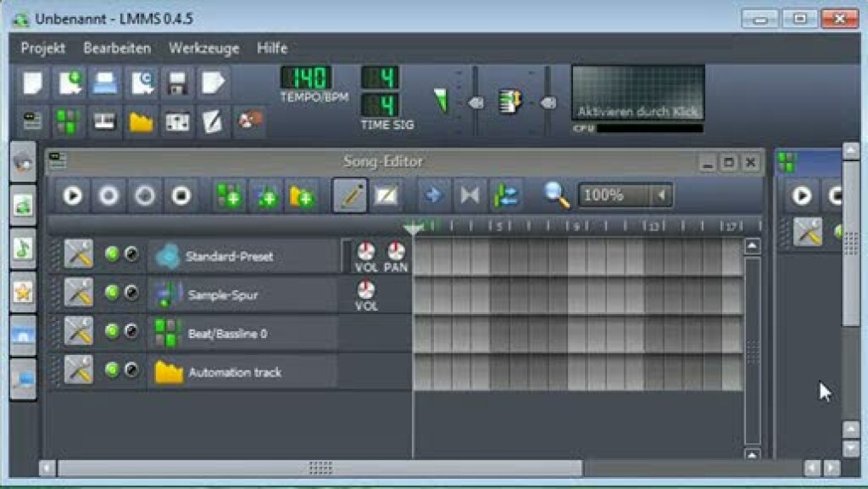Image resolution: width=868 pixels, height=489 pixels.
Task: Show the FX Mixer window
Action: [x=177, y=122]
